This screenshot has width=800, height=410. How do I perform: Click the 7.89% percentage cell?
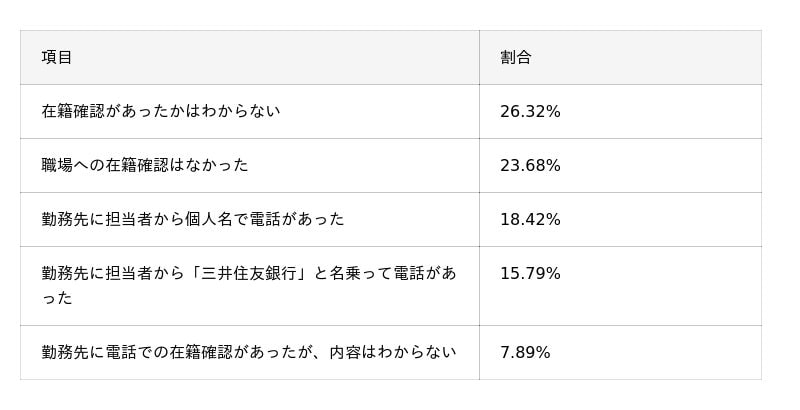pos(525,352)
